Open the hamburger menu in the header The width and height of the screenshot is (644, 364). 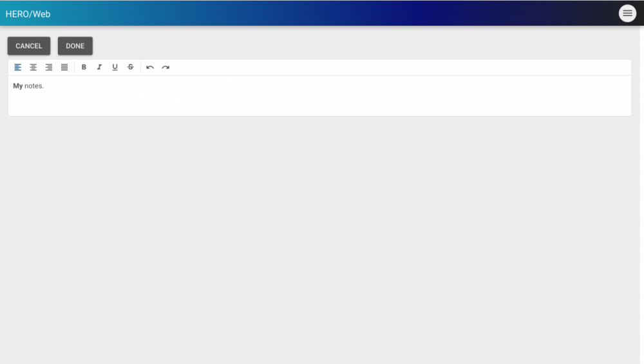tap(627, 14)
